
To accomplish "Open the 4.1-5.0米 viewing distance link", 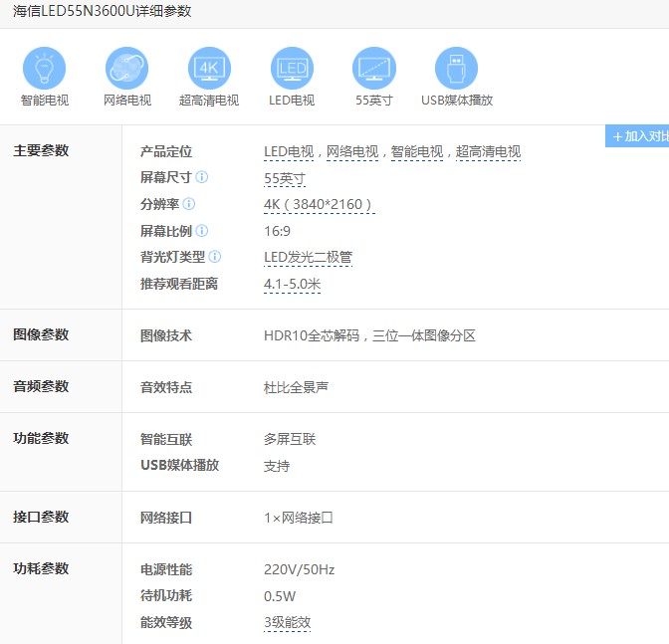I will point(293,284).
